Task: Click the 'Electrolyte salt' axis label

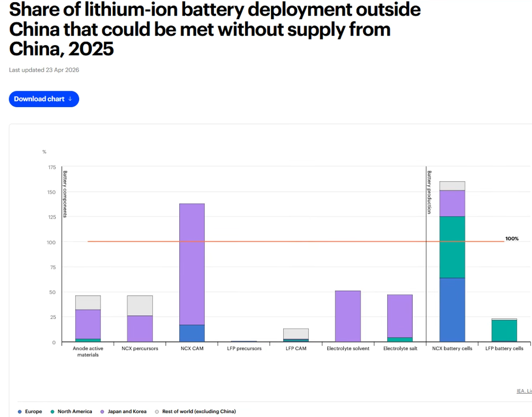Action: pos(400,349)
